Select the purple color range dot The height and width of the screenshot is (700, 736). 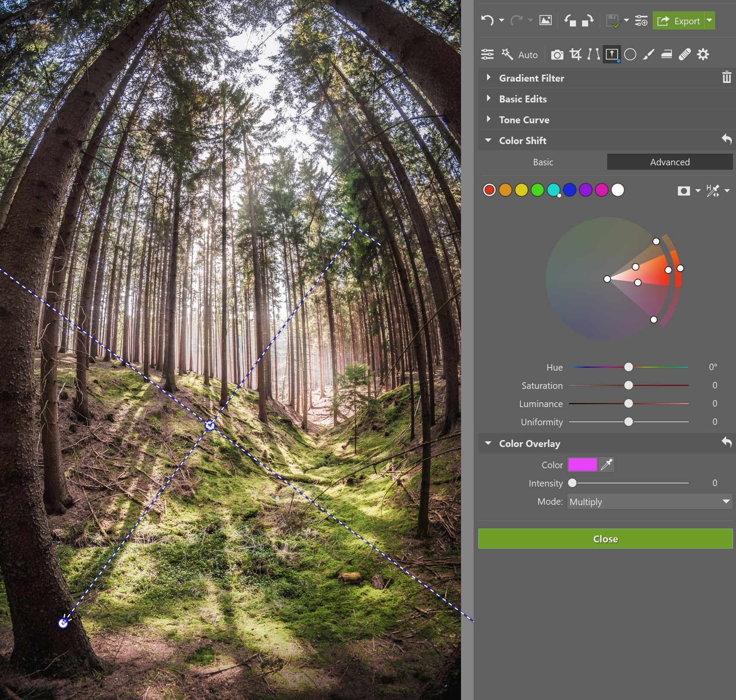point(586,190)
